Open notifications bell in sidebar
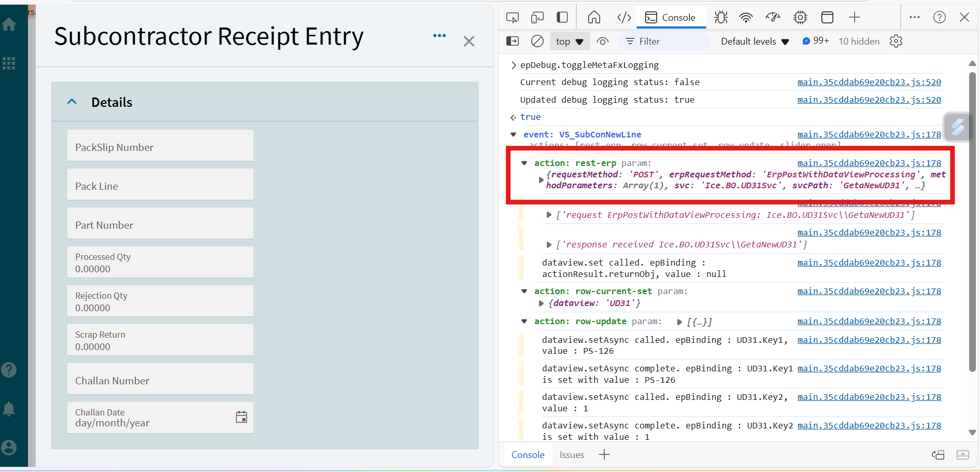 pos(9,409)
